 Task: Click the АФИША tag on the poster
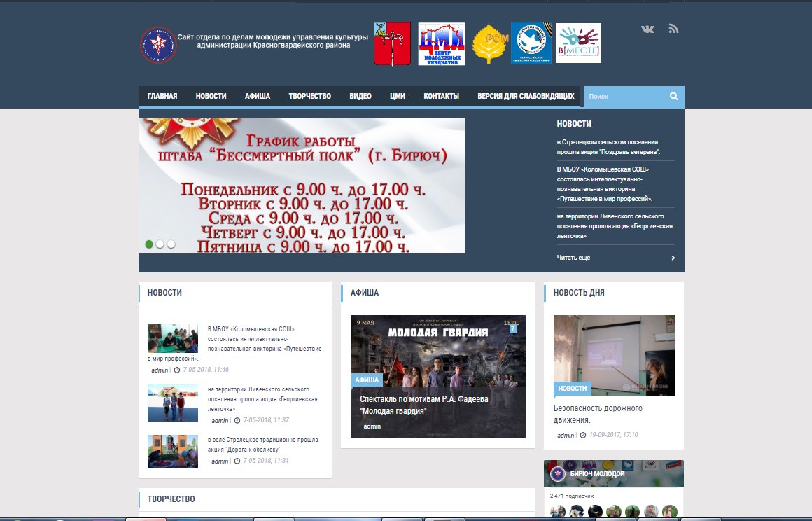367,380
